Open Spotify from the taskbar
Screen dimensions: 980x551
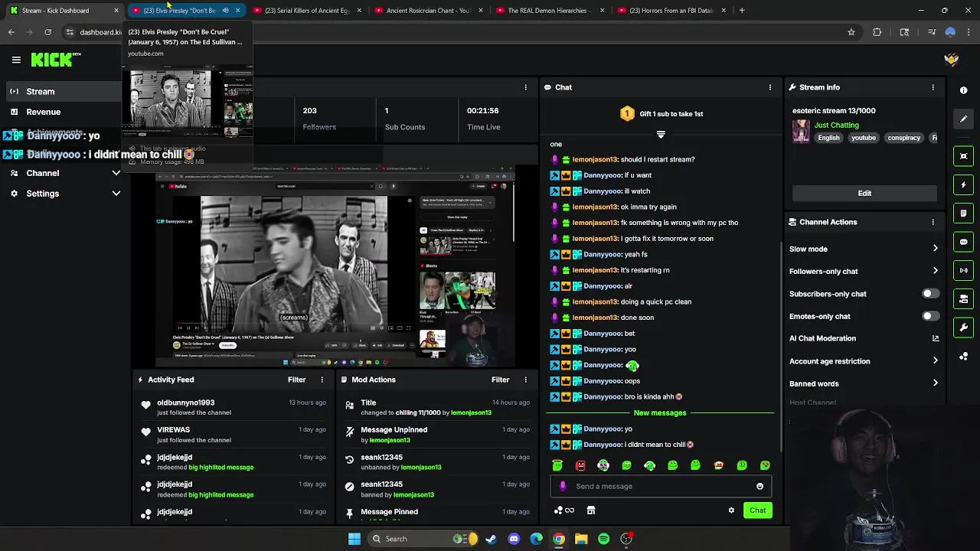(604, 539)
